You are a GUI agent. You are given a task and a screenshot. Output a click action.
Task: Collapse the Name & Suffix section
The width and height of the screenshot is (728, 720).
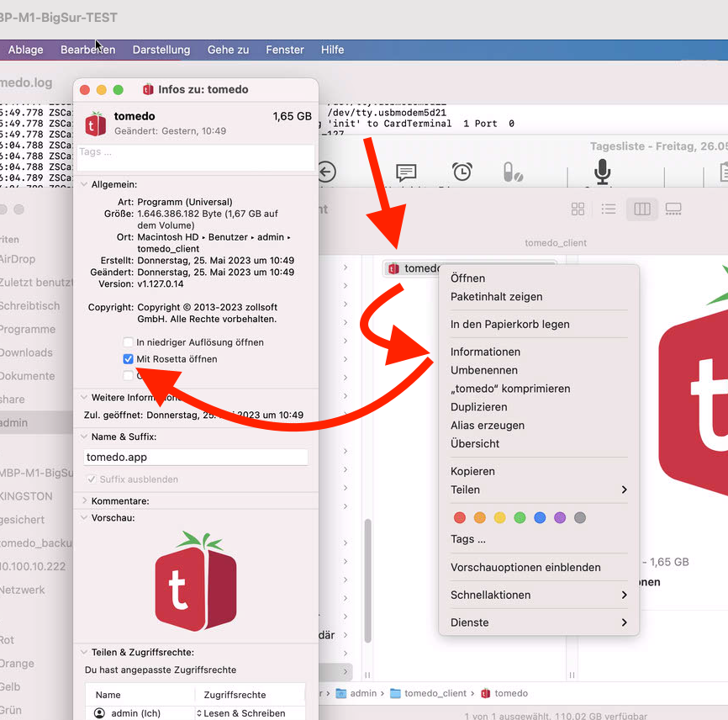(84, 437)
